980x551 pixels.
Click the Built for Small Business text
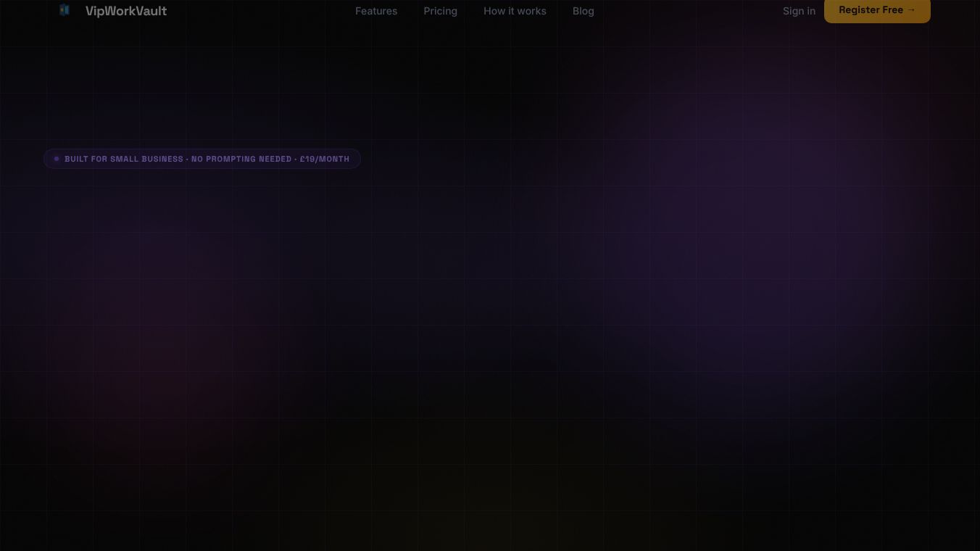click(124, 159)
